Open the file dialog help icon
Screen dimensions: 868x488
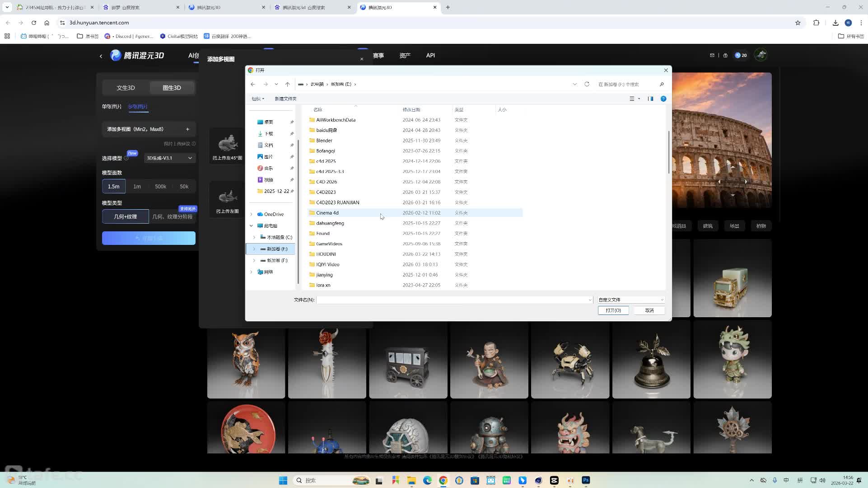663,99
